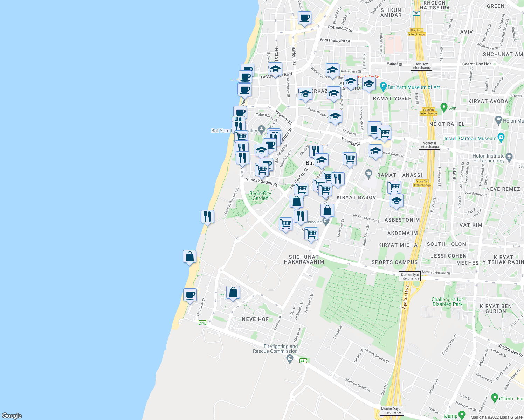This screenshot has height=420, width=524.
Task: Select the fork-and-knife marker near Yitshak Sadeh St
Action: (x=242, y=157)
